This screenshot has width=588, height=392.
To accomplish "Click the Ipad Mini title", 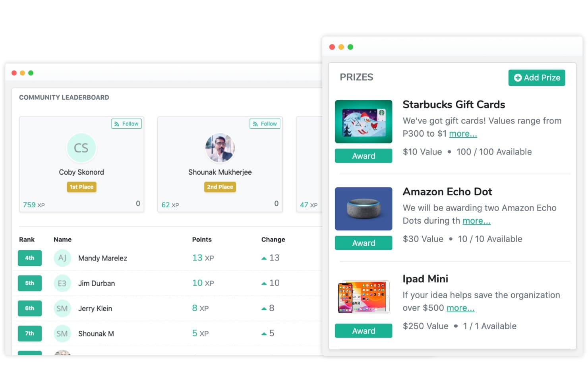I will click(x=425, y=279).
